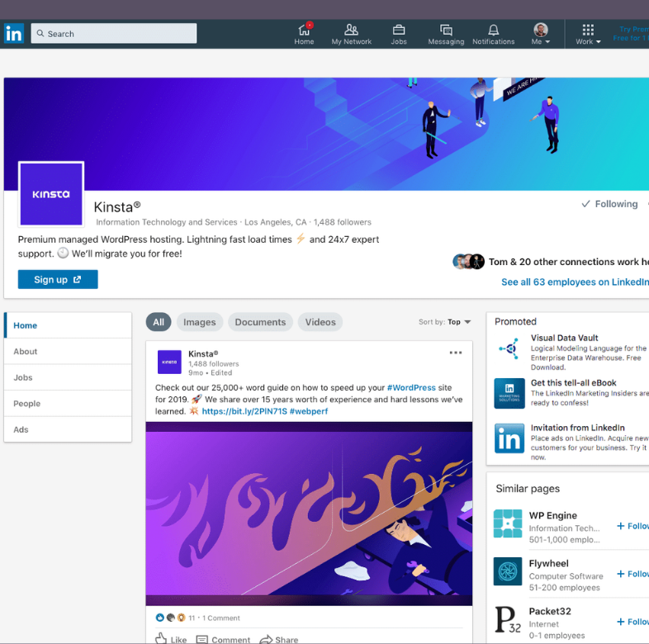Open the WP Engine similar page
649x644 pixels.
(x=552, y=515)
